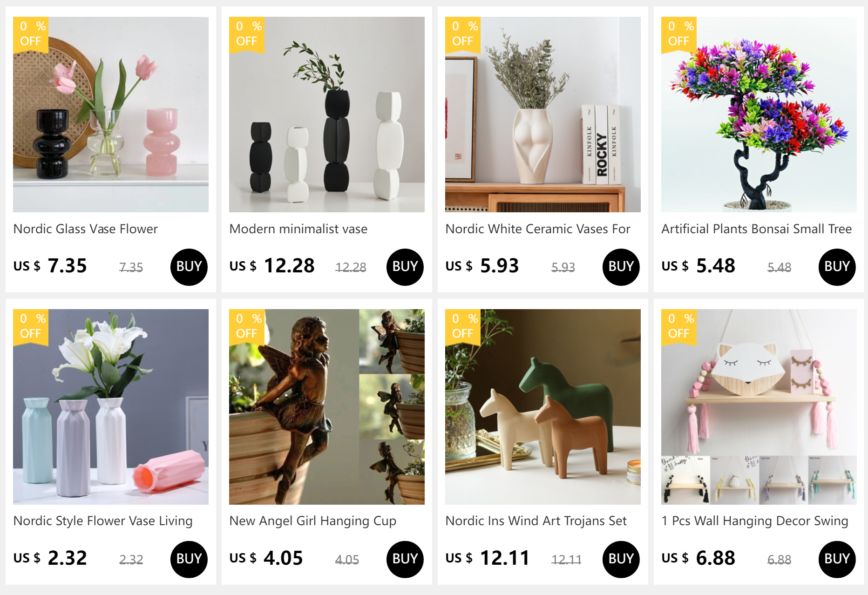View the body-shaped ceramic vase photo
The image size is (868, 595).
pos(543,115)
